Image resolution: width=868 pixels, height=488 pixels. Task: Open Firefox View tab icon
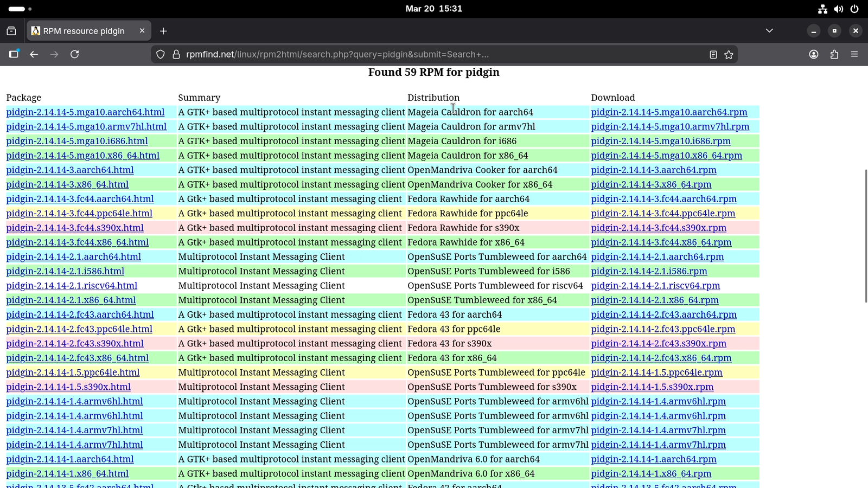pos(11,31)
